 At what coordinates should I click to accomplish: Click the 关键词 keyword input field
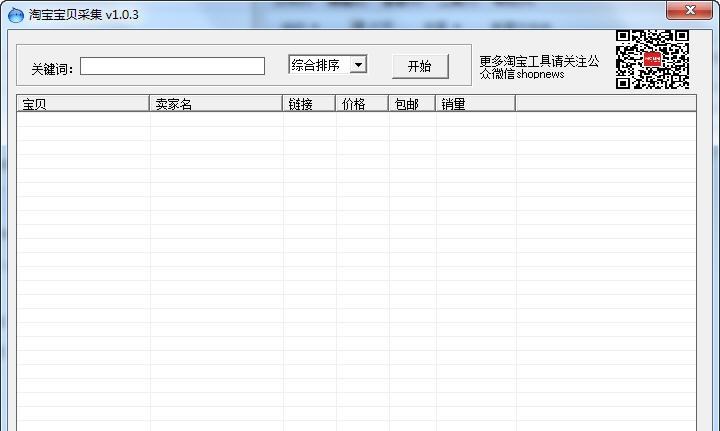(x=172, y=66)
